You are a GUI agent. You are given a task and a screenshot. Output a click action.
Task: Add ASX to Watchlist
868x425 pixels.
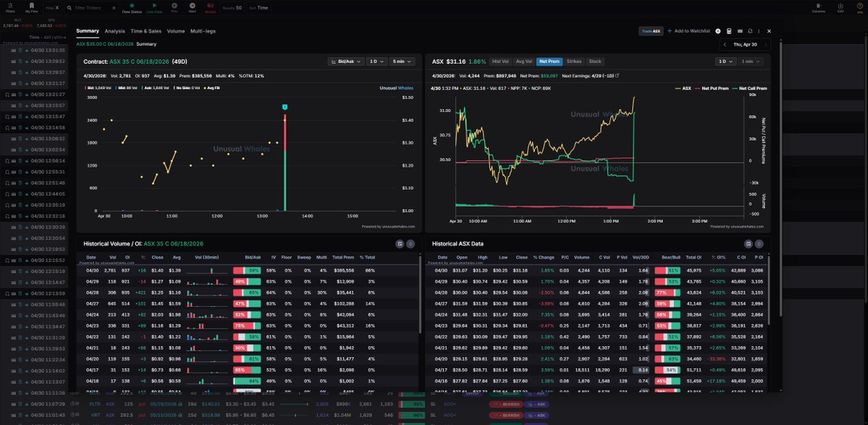pos(688,31)
